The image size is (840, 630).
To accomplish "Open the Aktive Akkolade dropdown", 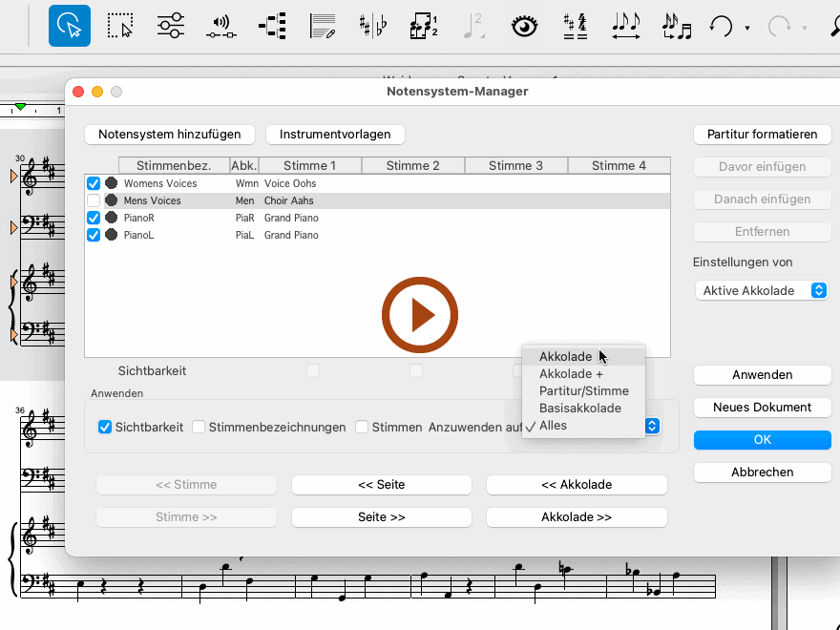I will (760, 290).
